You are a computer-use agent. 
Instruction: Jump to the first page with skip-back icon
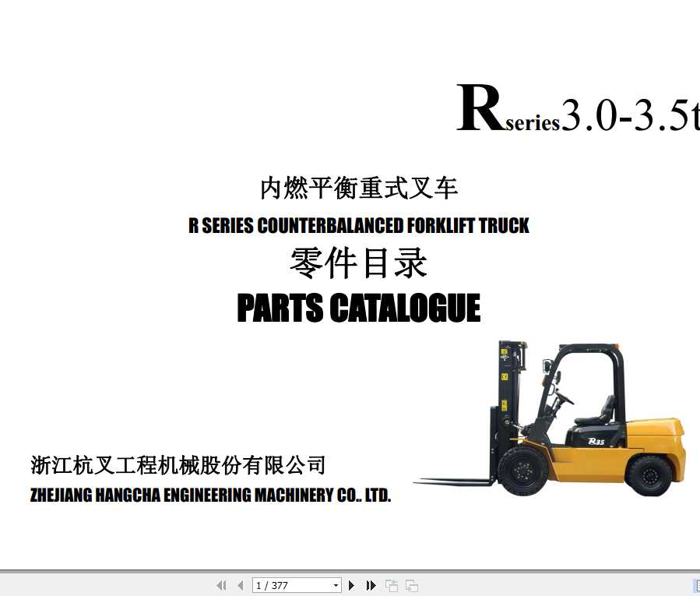point(221,585)
